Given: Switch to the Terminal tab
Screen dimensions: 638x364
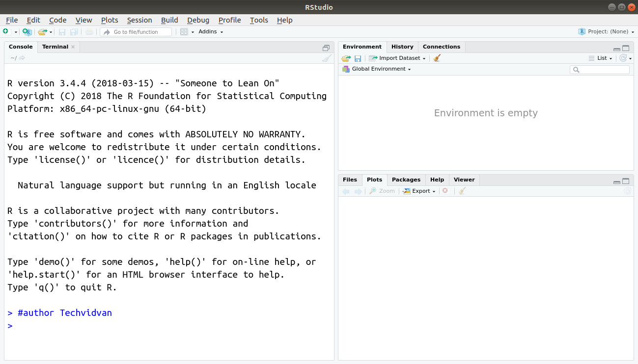Looking at the screenshot, I should 55,47.
